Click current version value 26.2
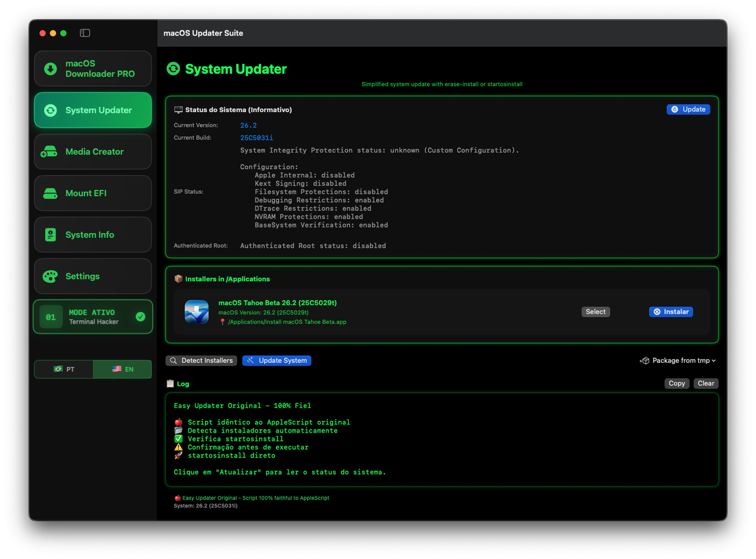 [x=249, y=125]
